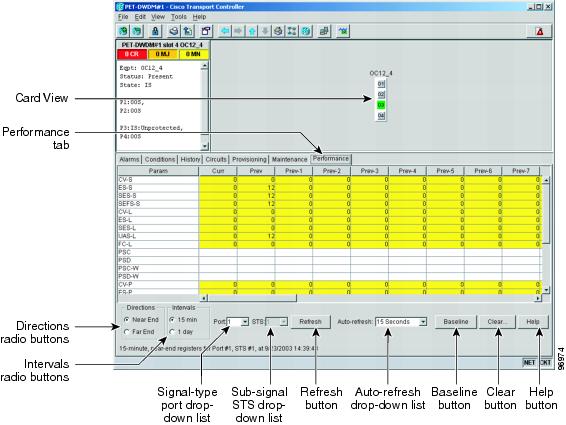Click the network view nodes toolbar icon

tap(292, 31)
